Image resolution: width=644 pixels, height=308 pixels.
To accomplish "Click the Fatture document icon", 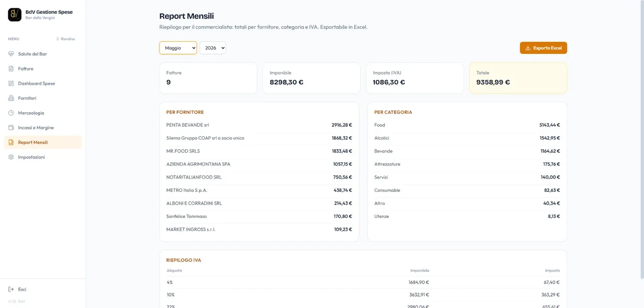I will tap(11, 68).
